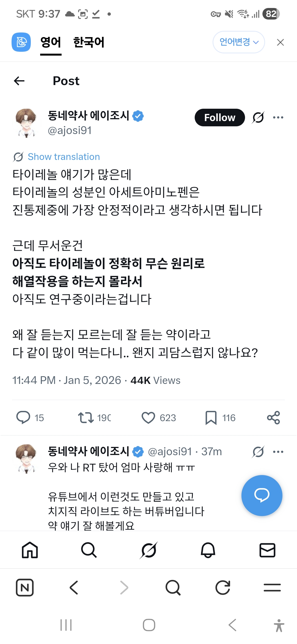Like the post with the heart icon
The width and height of the screenshot is (297, 644).
point(148,417)
